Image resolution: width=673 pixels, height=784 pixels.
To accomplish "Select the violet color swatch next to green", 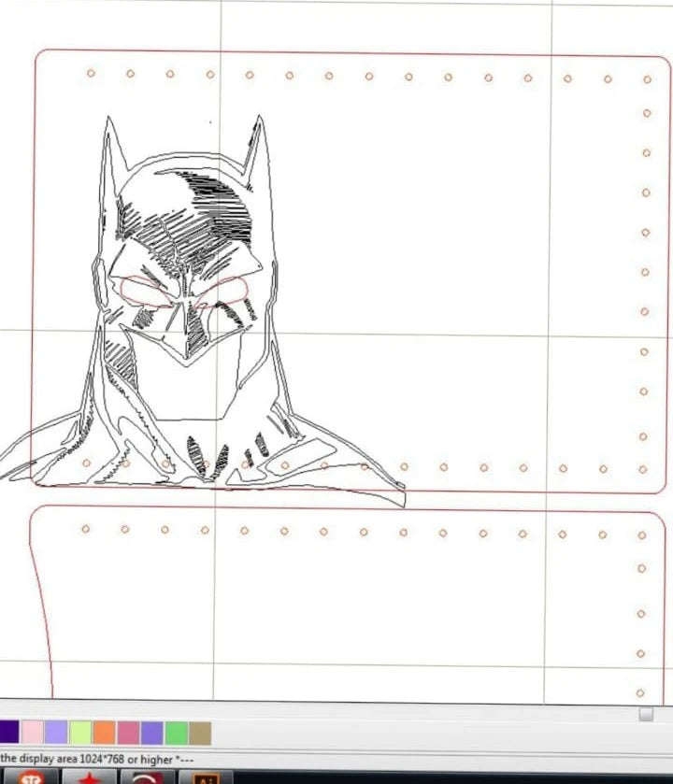I will coord(151,733).
